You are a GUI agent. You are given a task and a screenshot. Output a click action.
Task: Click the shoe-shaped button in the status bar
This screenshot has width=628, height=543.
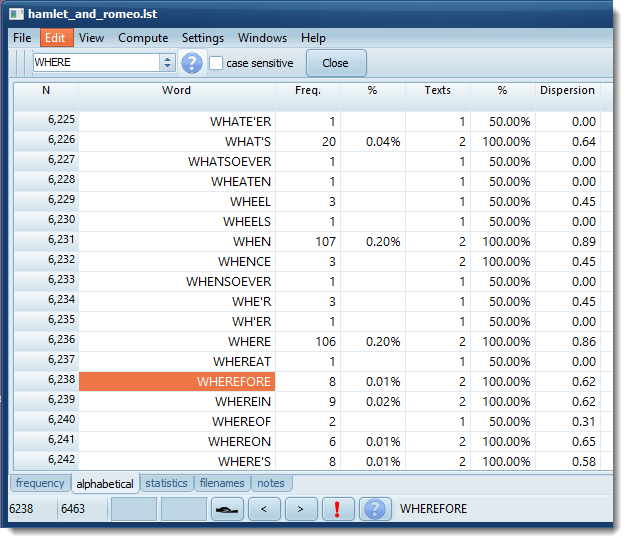pyautogui.click(x=227, y=509)
